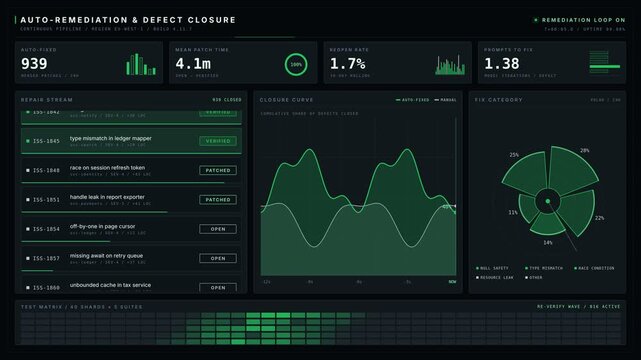The width and height of the screenshot is (641, 360).
Task: Click the 'ISS-1851' issue ID
Action: click(46, 200)
